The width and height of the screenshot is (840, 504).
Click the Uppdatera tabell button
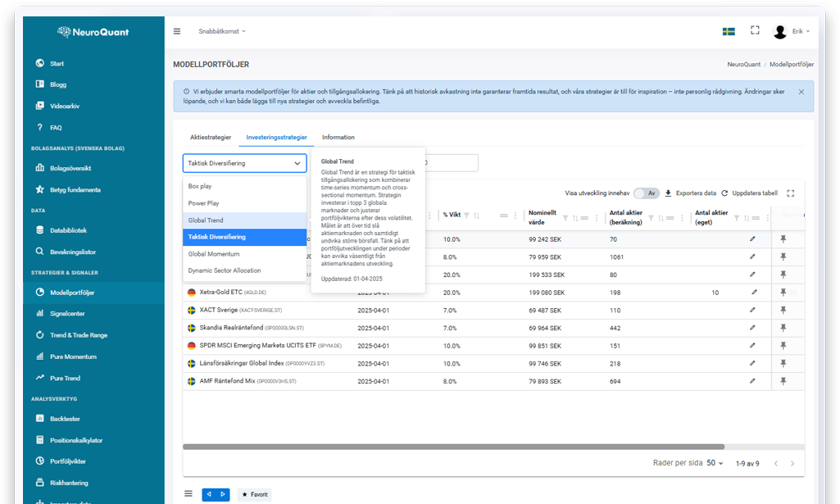click(x=749, y=193)
